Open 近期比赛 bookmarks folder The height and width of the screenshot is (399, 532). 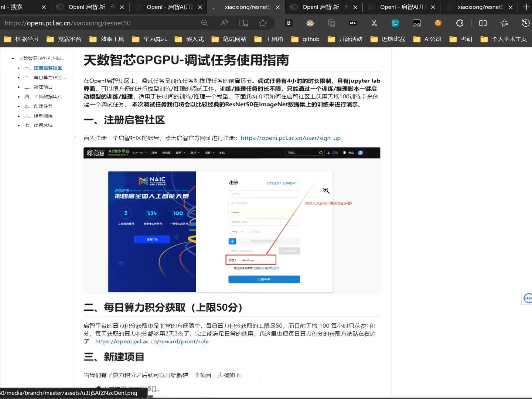click(x=388, y=39)
